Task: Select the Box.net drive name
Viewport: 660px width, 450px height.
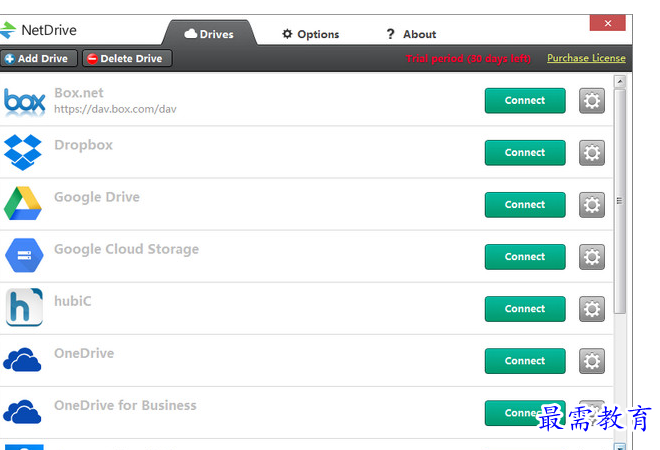Action: (x=79, y=93)
